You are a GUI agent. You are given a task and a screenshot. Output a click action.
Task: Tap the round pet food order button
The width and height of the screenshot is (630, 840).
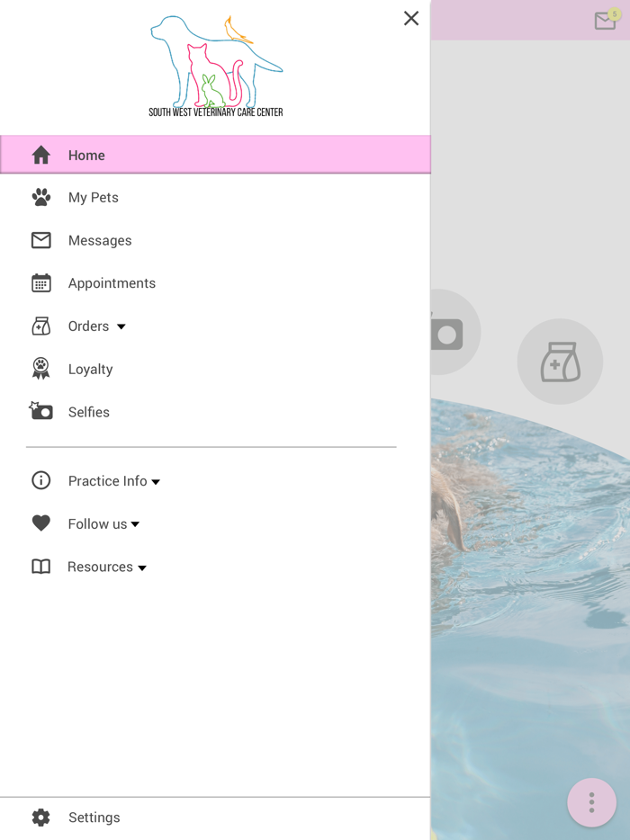(x=560, y=362)
